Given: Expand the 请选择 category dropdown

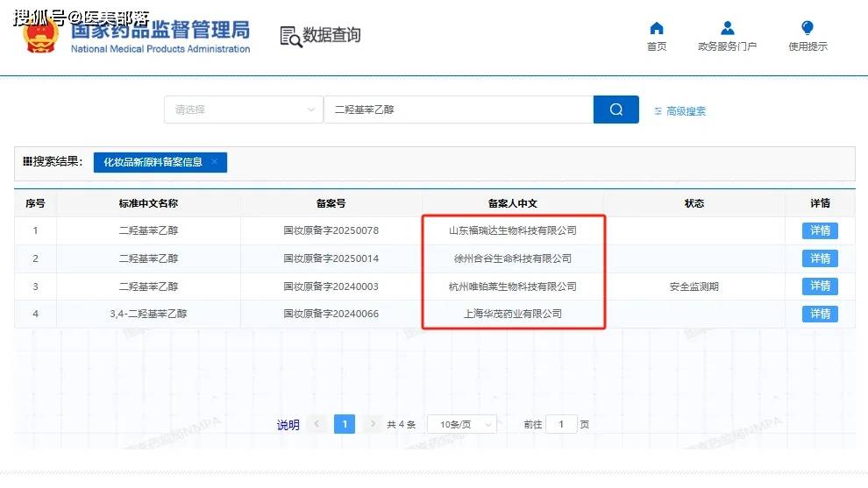Looking at the screenshot, I should 244,110.
